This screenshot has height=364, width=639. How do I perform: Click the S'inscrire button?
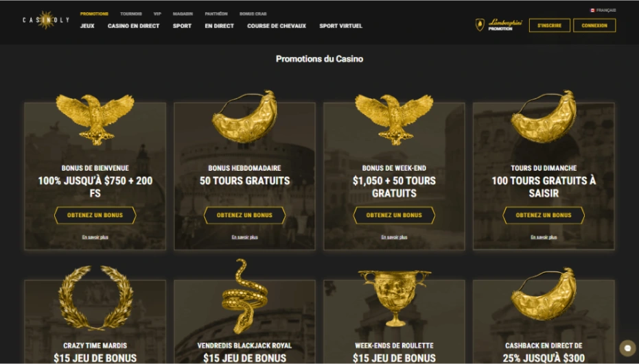pyautogui.click(x=549, y=25)
